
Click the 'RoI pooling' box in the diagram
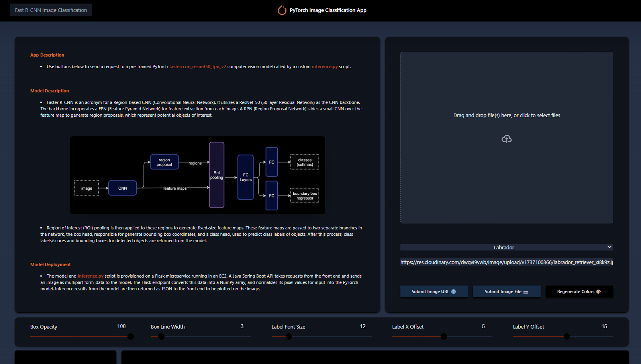(x=217, y=175)
